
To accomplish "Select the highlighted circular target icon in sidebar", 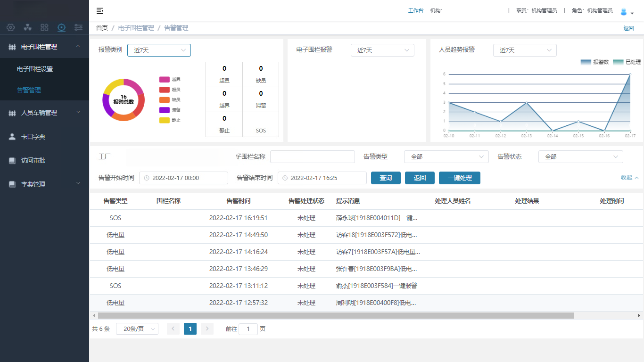I will 61,27.
